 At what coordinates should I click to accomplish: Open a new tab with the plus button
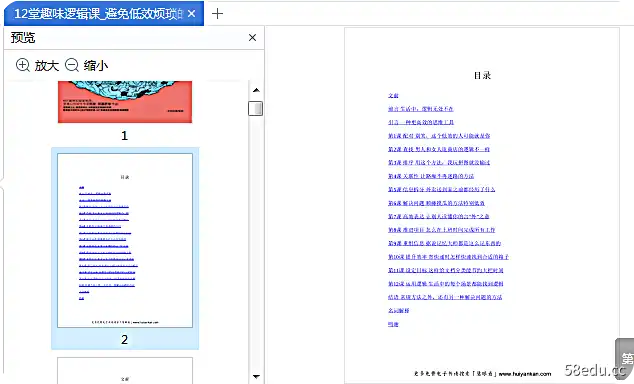(x=218, y=14)
